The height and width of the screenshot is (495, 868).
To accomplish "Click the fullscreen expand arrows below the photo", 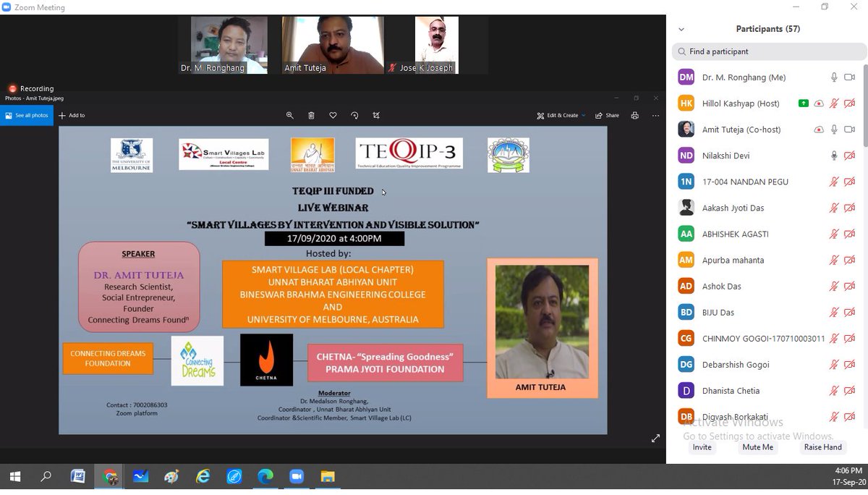I will pos(655,438).
